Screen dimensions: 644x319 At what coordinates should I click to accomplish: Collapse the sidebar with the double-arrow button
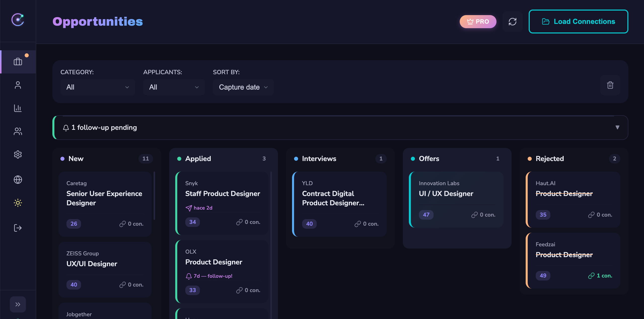pyautogui.click(x=18, y=304)
